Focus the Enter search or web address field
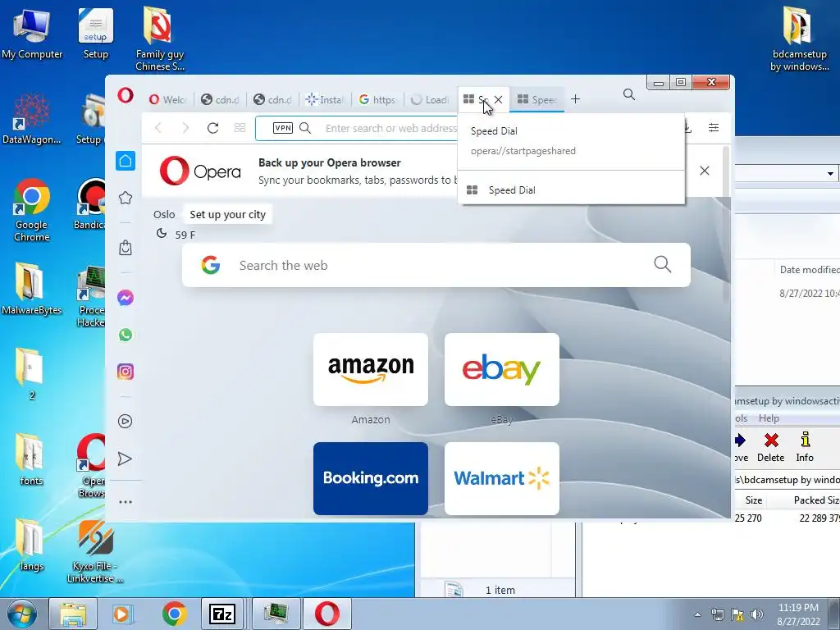Viewport: 840px width, 630px height. 390,128
